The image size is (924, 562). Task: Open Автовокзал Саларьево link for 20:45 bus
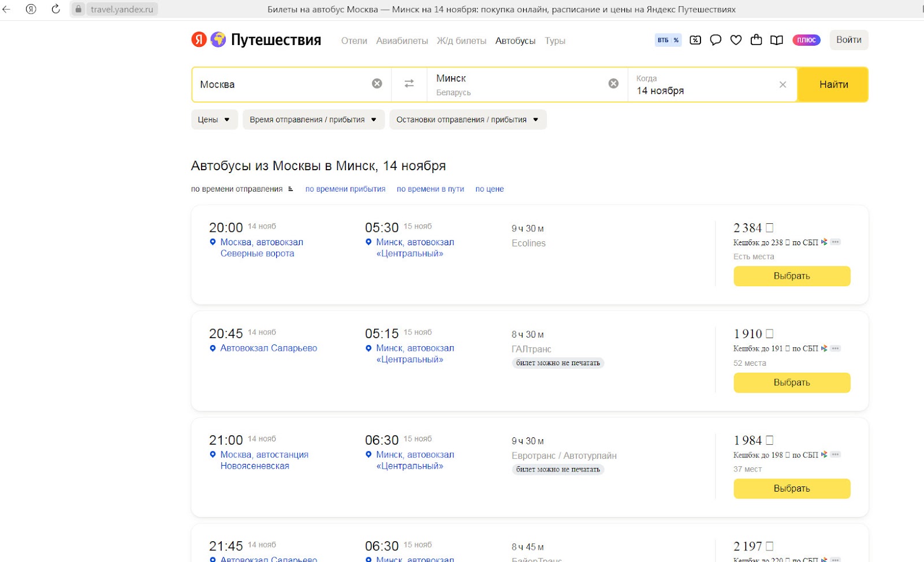point(269,348)
